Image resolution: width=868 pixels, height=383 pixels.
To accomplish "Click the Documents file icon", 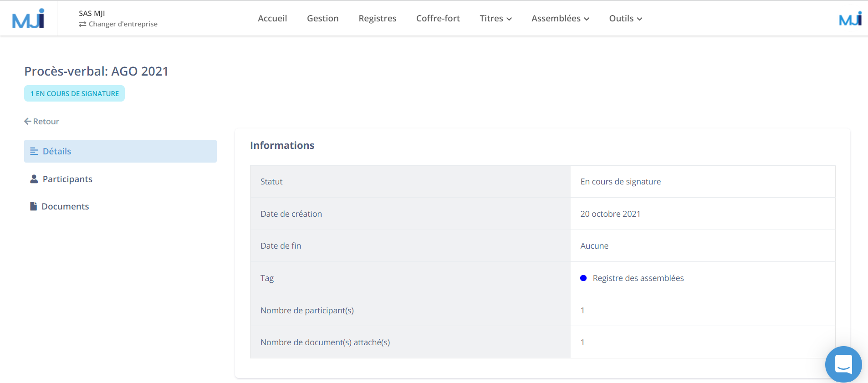I will 33,206.
